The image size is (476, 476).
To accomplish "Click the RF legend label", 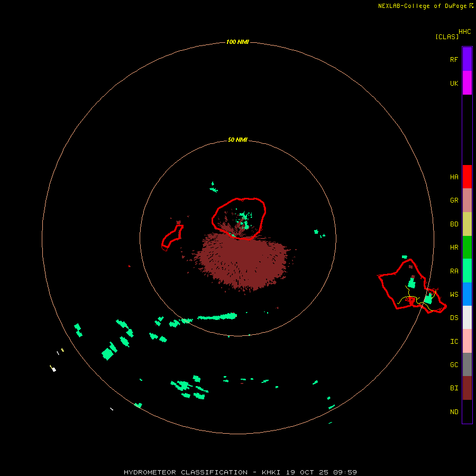I will pyautogui.click(x=454, y=60).
